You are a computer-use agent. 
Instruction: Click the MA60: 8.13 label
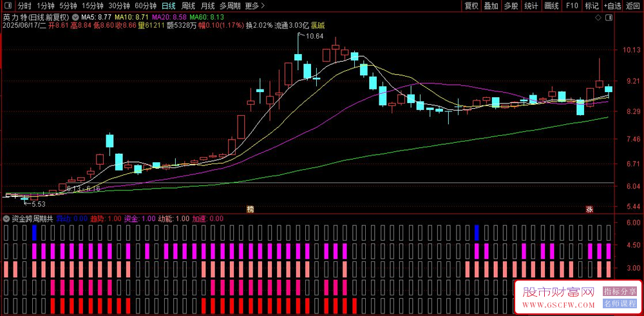[207, 17]
